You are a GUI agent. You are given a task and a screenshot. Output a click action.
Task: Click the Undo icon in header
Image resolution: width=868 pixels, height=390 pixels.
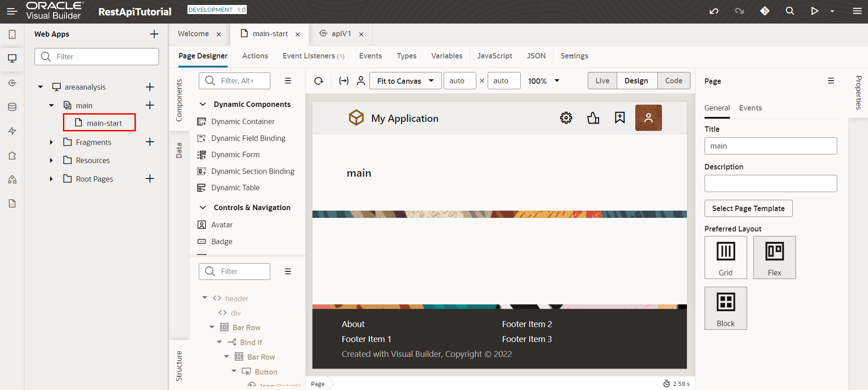tap(714, 11)
